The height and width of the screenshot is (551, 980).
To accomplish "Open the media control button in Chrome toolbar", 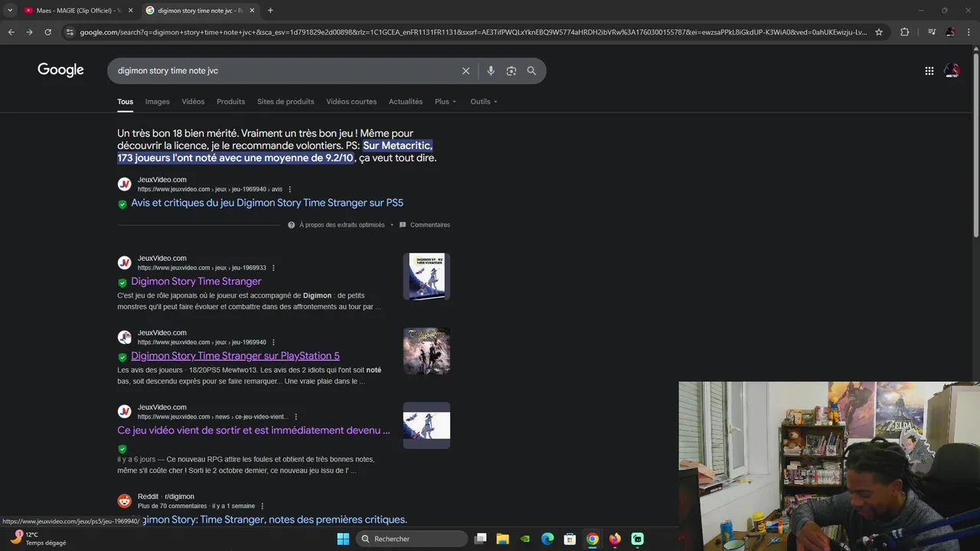I will 932,32.
